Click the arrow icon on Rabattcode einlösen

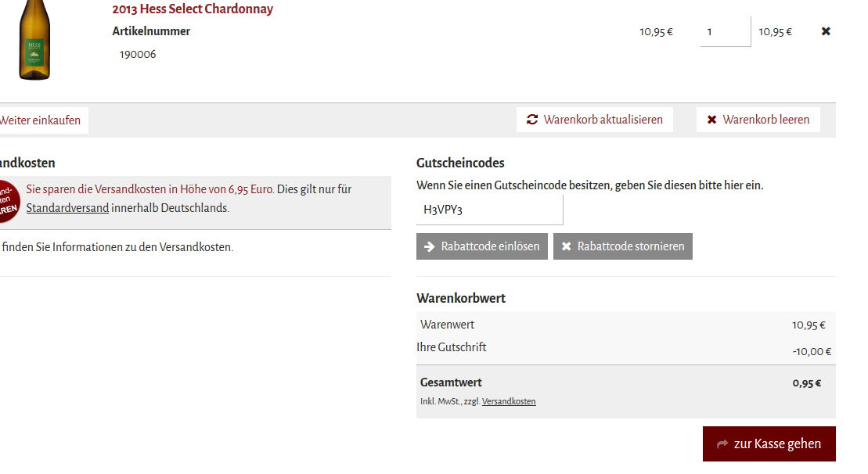pos(429,246)
